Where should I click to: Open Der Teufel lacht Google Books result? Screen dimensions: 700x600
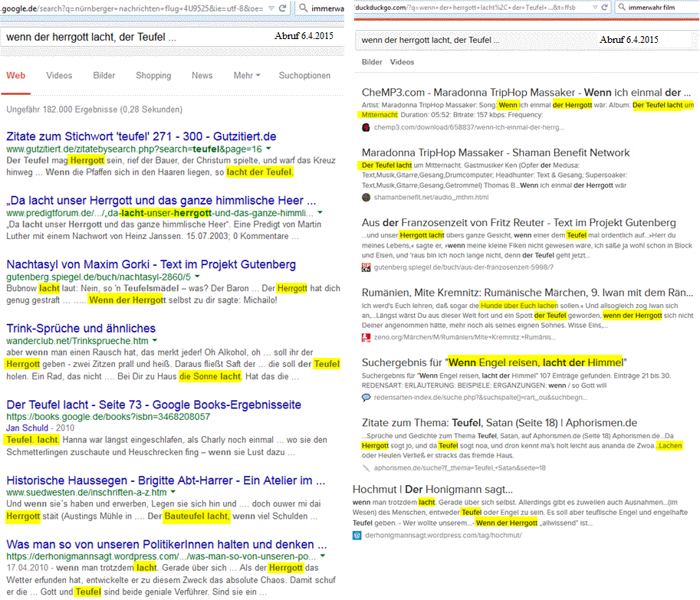tap(153, 405)
